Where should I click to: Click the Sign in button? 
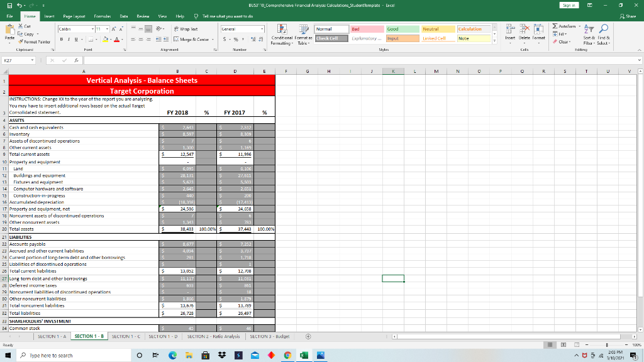coord(569,5)
